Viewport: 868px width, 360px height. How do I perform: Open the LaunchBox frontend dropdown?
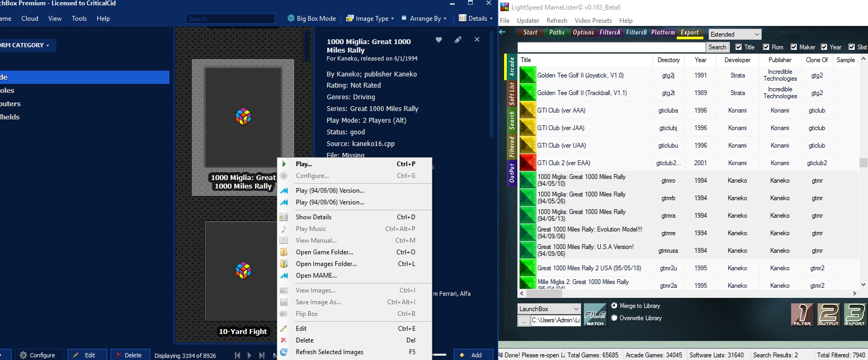(549, 308)
